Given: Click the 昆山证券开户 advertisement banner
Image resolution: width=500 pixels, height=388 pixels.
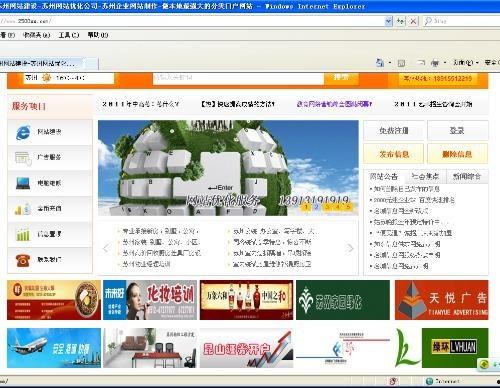Looking at the screenshot, I should coord(247,348).
